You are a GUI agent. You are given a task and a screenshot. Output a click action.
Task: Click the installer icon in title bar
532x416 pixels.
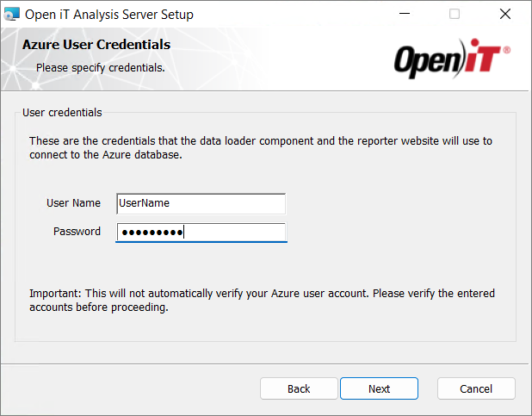point(12,15)
